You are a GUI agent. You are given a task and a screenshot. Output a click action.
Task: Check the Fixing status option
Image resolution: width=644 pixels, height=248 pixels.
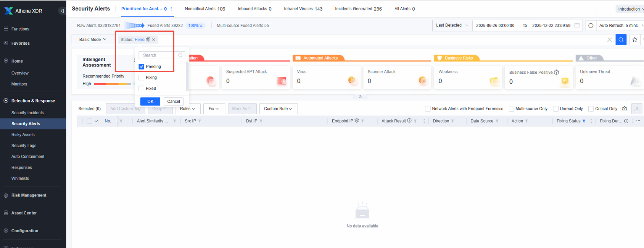pyautogui.click(x=142, y=78)
